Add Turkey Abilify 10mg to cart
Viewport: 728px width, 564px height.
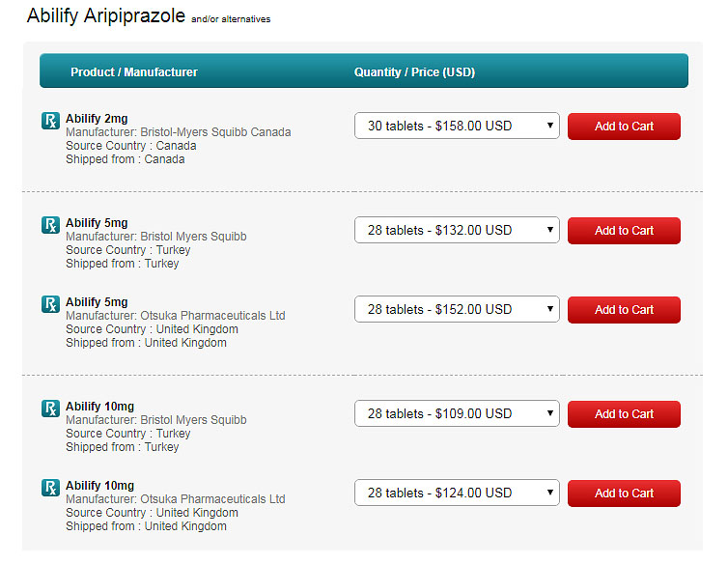(x=624, y=414)
